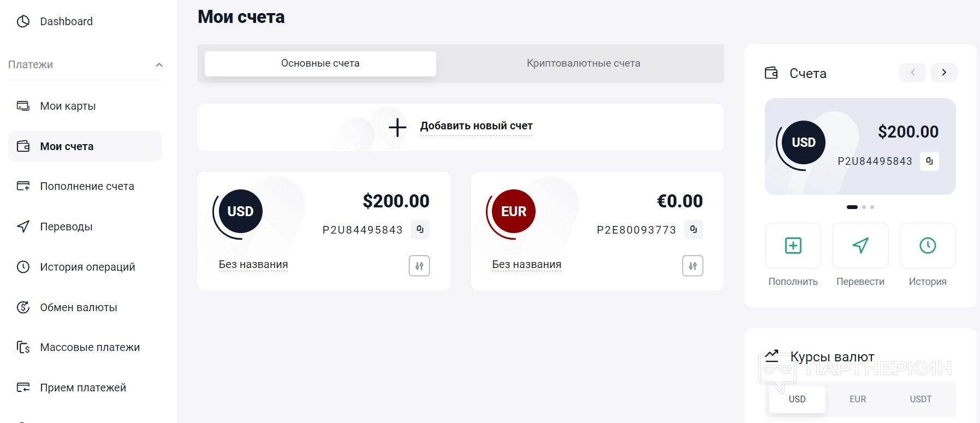
Task: Open settings for the EUR account card
Action: pyautogui.click(x=693, y=266)
